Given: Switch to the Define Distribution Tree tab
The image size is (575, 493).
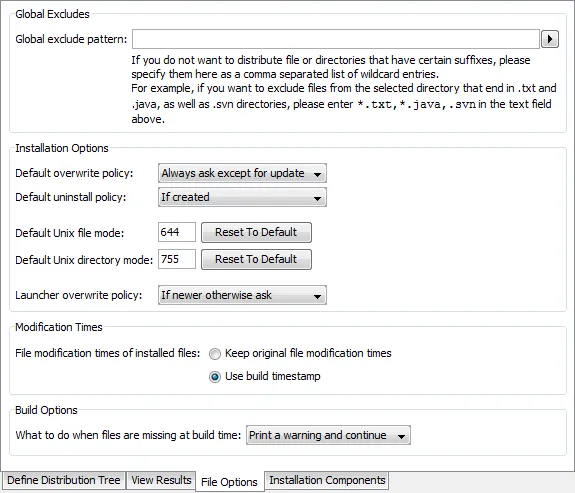Looking at the screenshot, I should 64,480.
